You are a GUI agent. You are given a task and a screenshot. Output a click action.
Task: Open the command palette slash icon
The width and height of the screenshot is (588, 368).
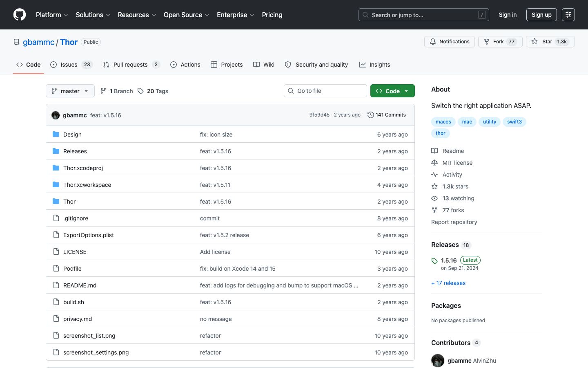(x=482, y=15)
